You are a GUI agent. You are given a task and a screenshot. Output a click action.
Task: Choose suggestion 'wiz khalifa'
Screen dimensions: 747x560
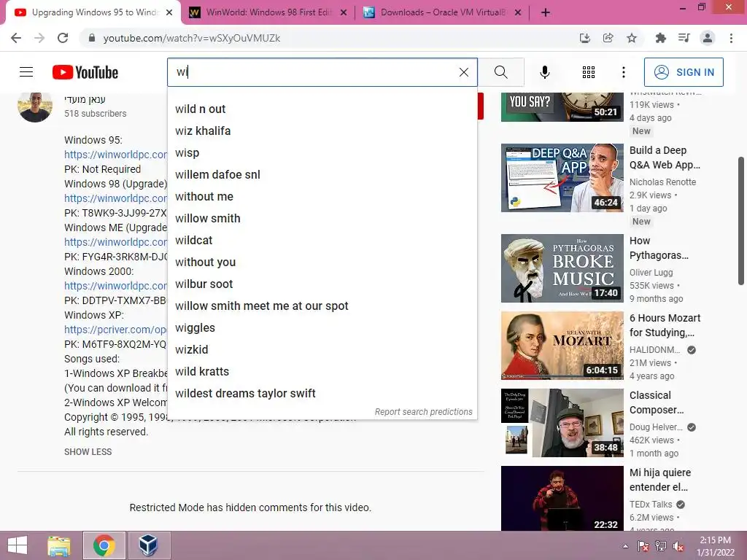[322, 131]
